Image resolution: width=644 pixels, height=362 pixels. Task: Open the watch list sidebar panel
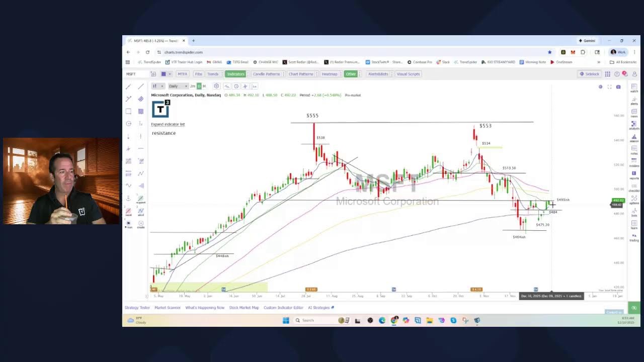[634, 88]
